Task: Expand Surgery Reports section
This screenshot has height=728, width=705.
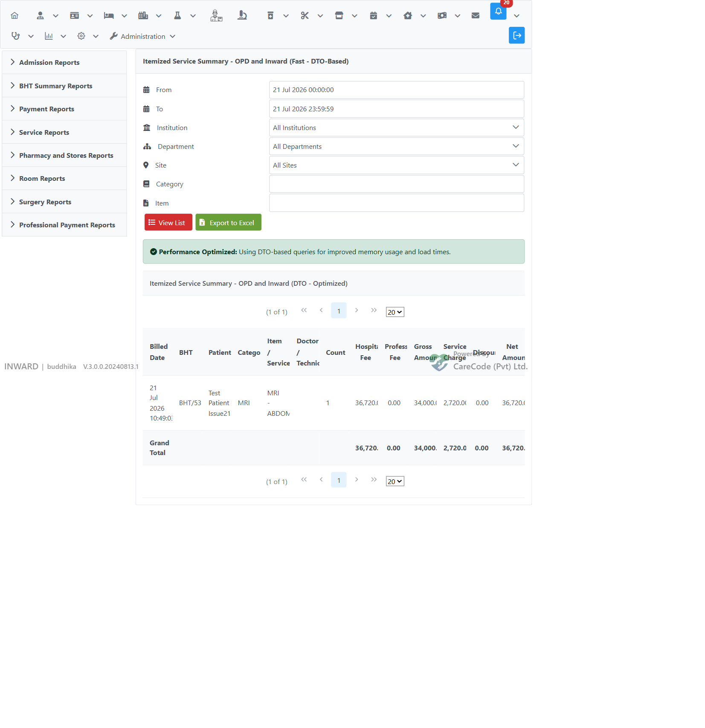Action: point(64,202)
